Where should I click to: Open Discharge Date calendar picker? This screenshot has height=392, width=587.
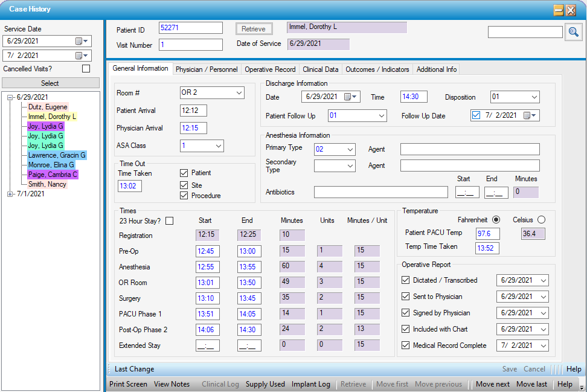click(x=351, y=97)
